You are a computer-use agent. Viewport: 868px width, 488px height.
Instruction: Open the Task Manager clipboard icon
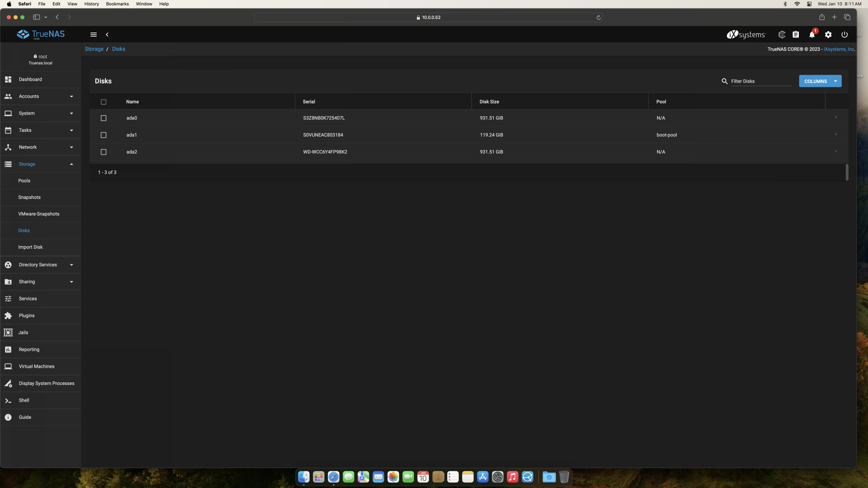click(796, 34)
